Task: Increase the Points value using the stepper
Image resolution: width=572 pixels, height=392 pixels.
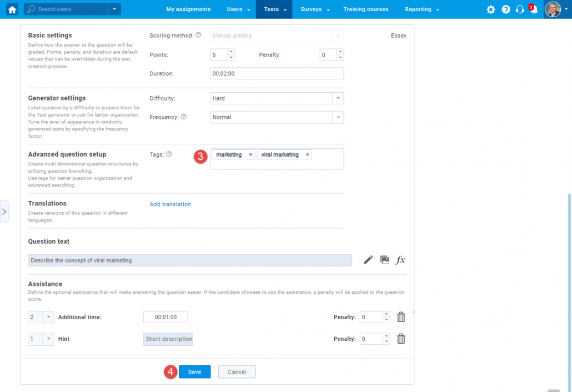Action: pyautogui.click(x=231, y=52)
